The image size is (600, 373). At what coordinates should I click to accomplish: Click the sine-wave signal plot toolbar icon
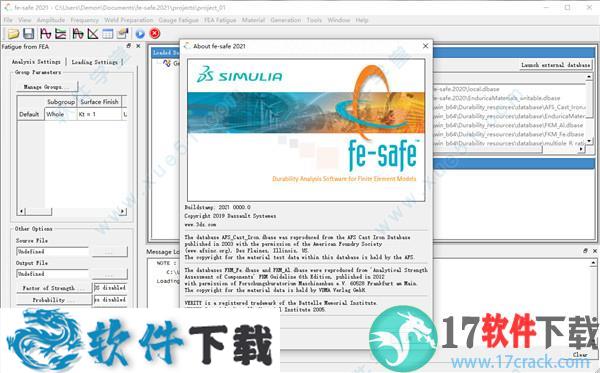click(46, 34)
